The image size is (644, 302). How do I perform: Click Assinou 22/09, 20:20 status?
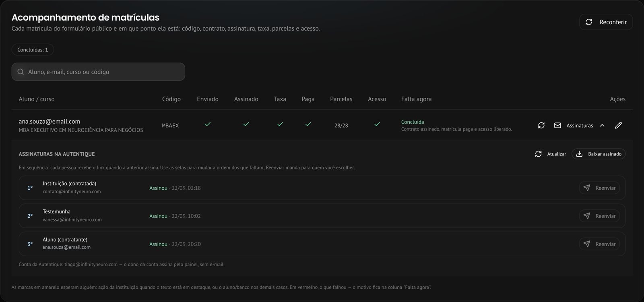coord(175,244)
